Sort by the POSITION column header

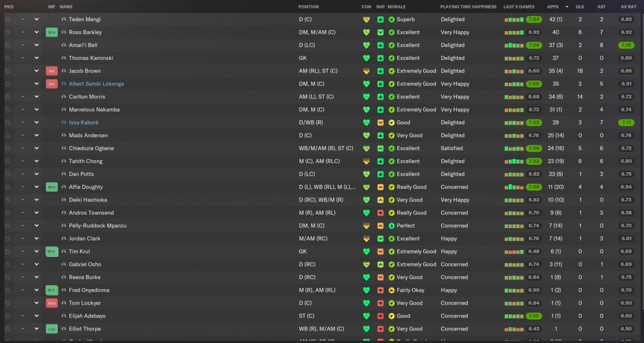click(x=308, y=7)
